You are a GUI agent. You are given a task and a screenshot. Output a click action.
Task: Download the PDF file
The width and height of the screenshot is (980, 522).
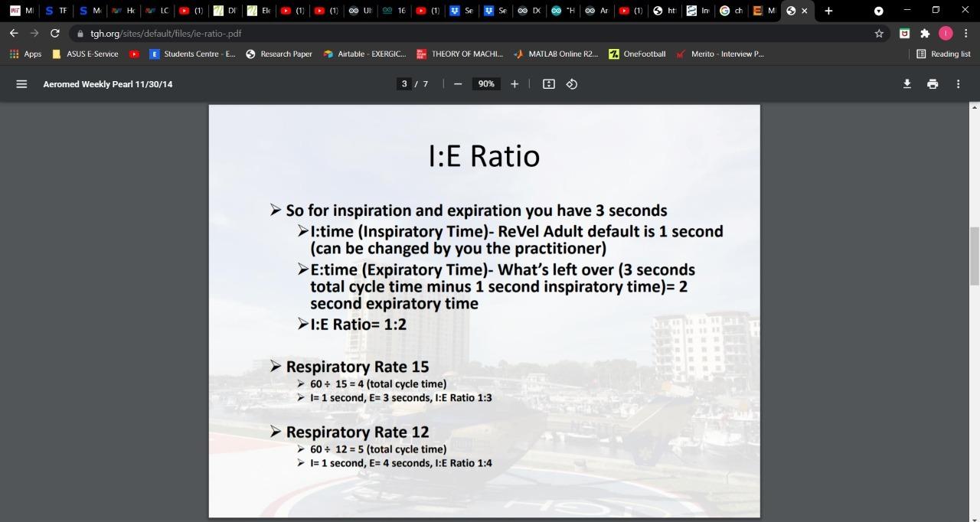[x=907, y=84]
